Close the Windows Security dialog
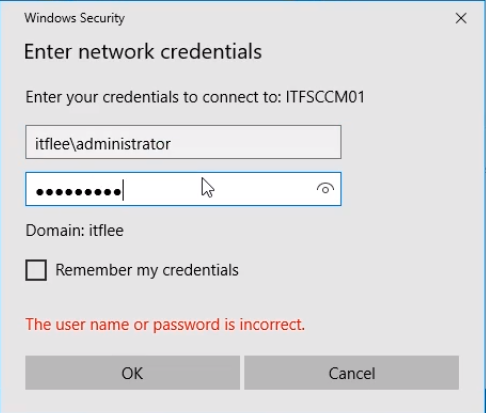 click(461, 18)
